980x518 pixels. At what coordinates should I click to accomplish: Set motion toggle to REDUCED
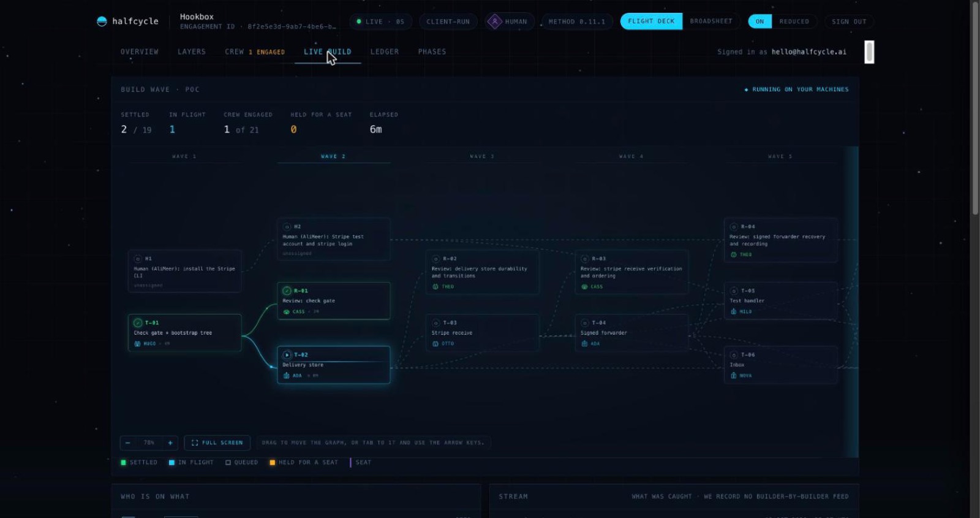[794, 21]
